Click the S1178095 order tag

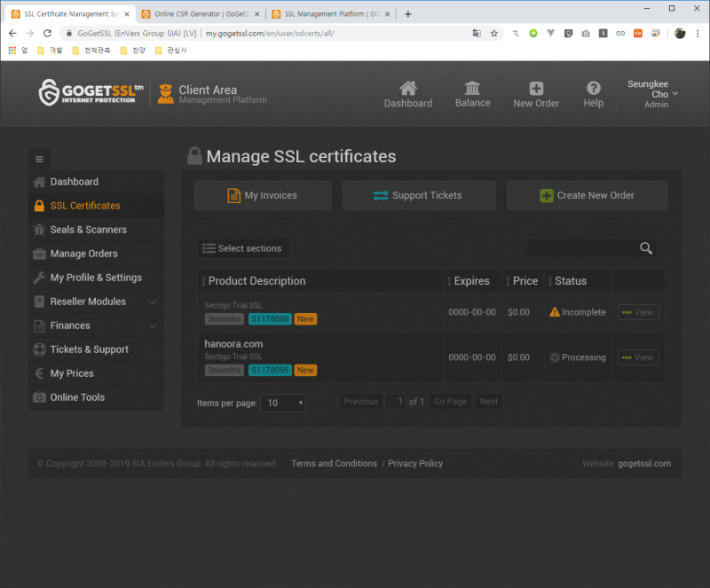(270, 371)
